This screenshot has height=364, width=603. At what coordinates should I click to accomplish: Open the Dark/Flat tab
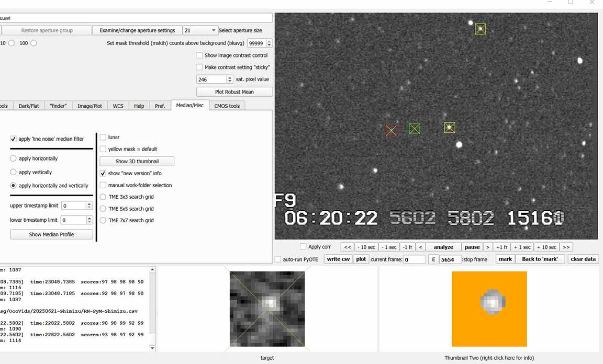[29, 106]
